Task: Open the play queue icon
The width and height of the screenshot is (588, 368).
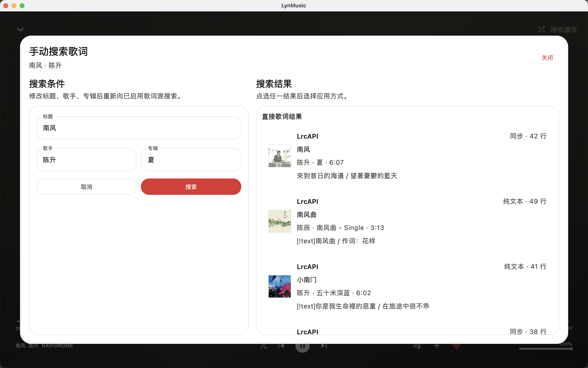Action: coord(417,346)
